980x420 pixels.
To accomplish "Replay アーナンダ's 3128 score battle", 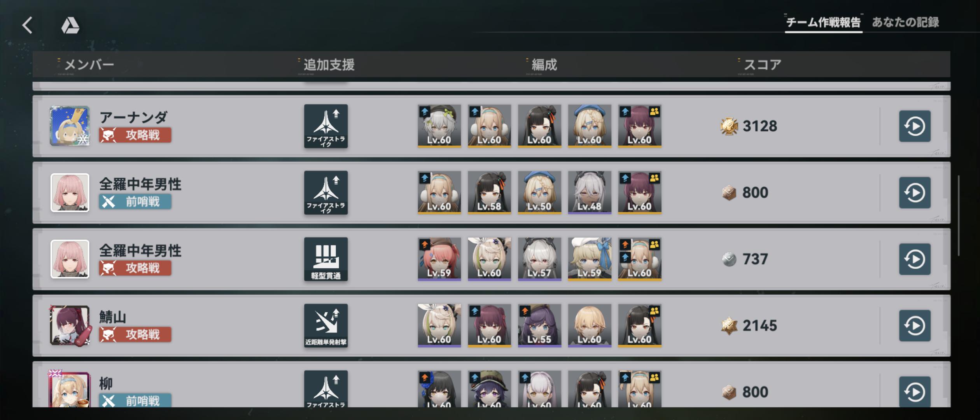I will tap(915, 126).
